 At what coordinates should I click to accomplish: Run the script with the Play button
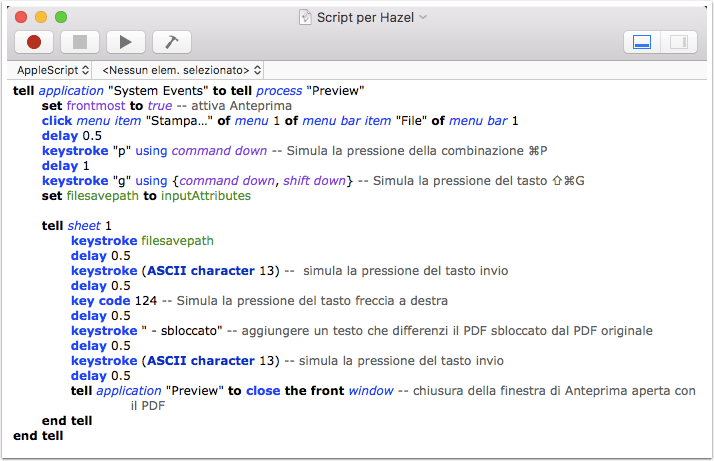click(x=126, y=42)
